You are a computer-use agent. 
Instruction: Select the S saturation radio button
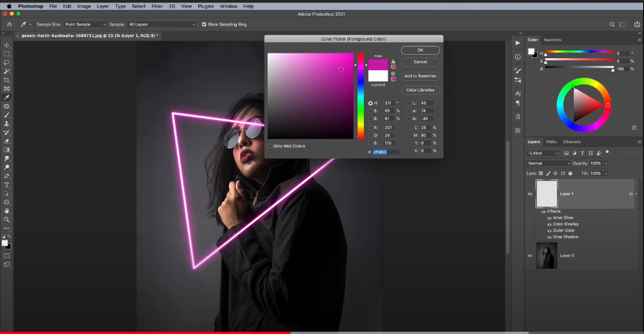pos(371,111)
